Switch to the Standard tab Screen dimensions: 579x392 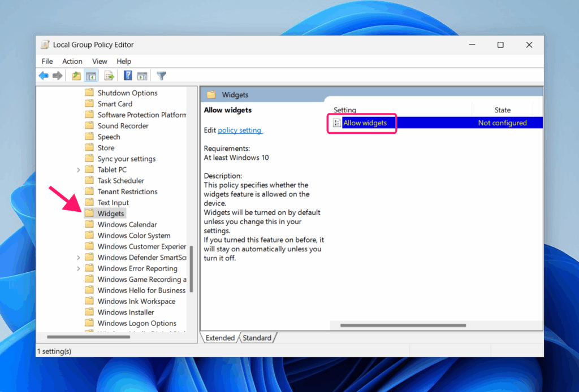click(257, 338)
